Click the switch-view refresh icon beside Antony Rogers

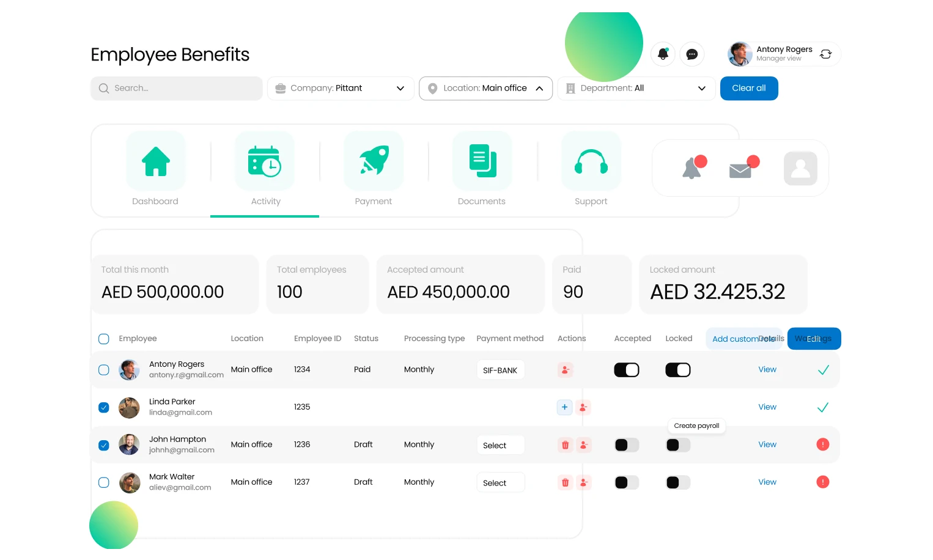tap(826, 54)
